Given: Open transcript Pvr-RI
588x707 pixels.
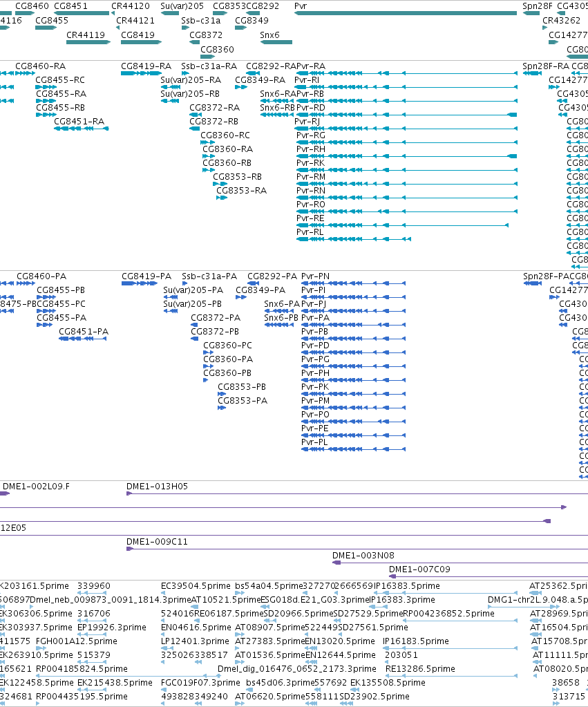Looking at the screenshot, I should (307, 80).
